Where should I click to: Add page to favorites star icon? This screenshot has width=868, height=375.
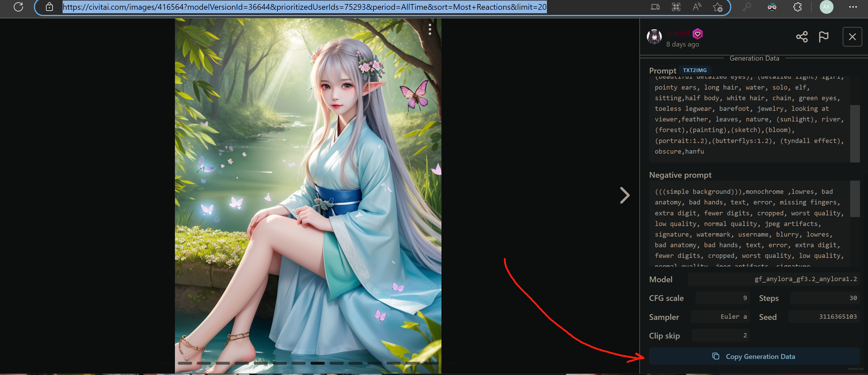coord(717,7)
